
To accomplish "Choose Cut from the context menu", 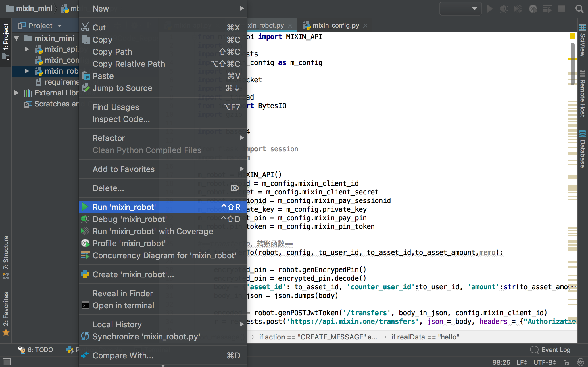I will (163, 27).
